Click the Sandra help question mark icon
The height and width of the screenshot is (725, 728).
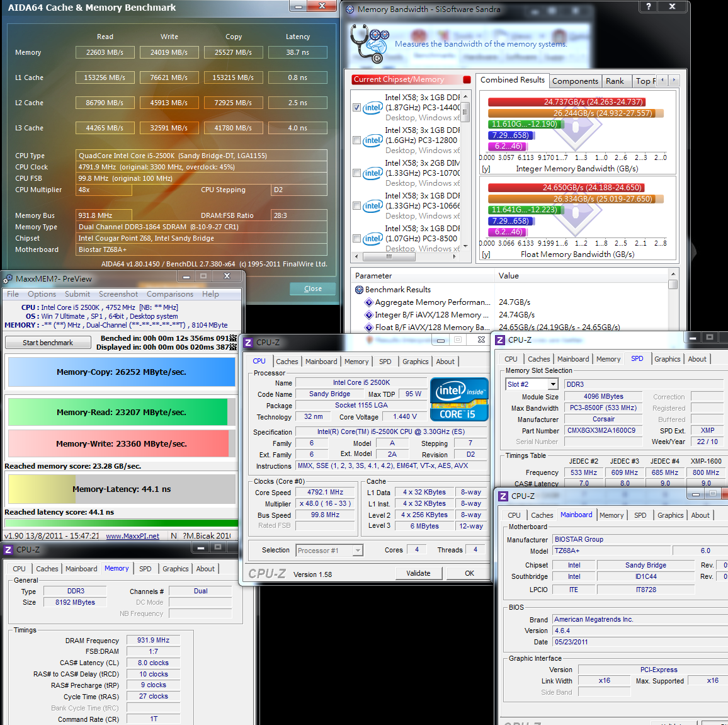(649, 6)
